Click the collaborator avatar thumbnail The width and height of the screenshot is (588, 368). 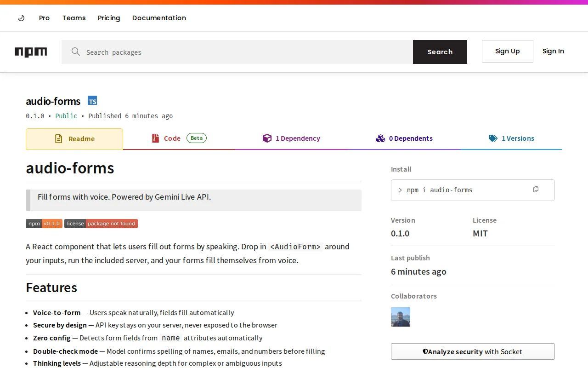pos(401,317)
